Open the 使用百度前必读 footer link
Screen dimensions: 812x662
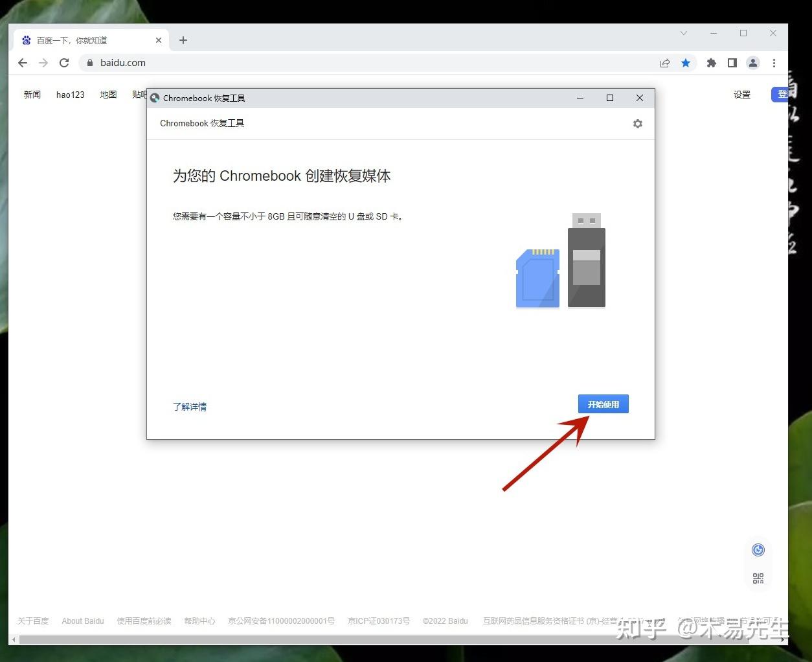(144, 621)
